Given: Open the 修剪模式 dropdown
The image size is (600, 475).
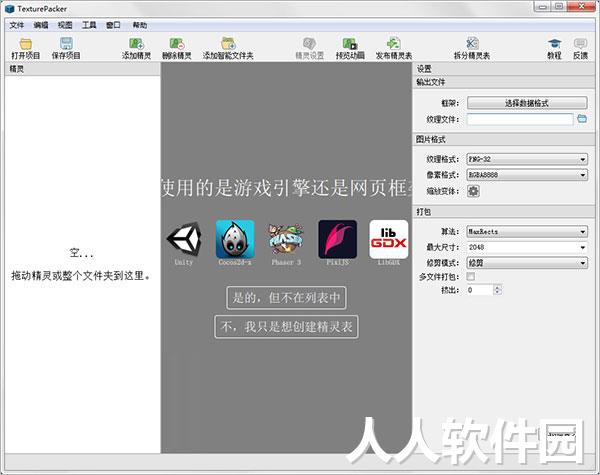Looking at the screenshot, I should tap(527, 263).
